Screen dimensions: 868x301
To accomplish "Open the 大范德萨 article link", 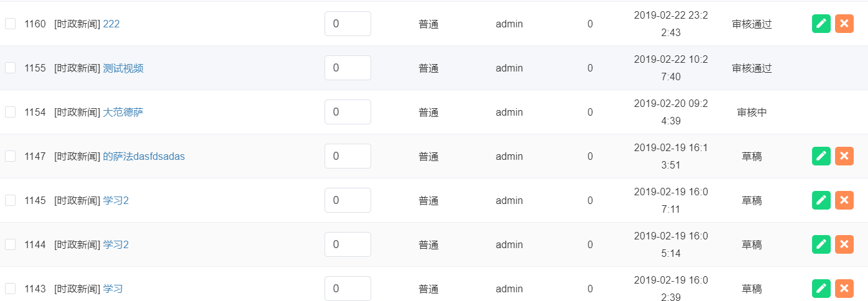I will click(123, 112).
